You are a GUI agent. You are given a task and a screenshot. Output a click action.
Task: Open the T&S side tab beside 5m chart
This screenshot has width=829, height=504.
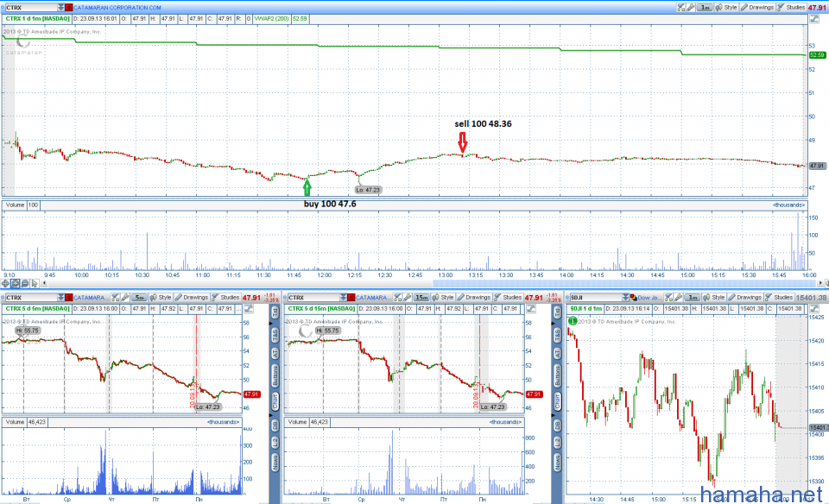click(275, 334)
